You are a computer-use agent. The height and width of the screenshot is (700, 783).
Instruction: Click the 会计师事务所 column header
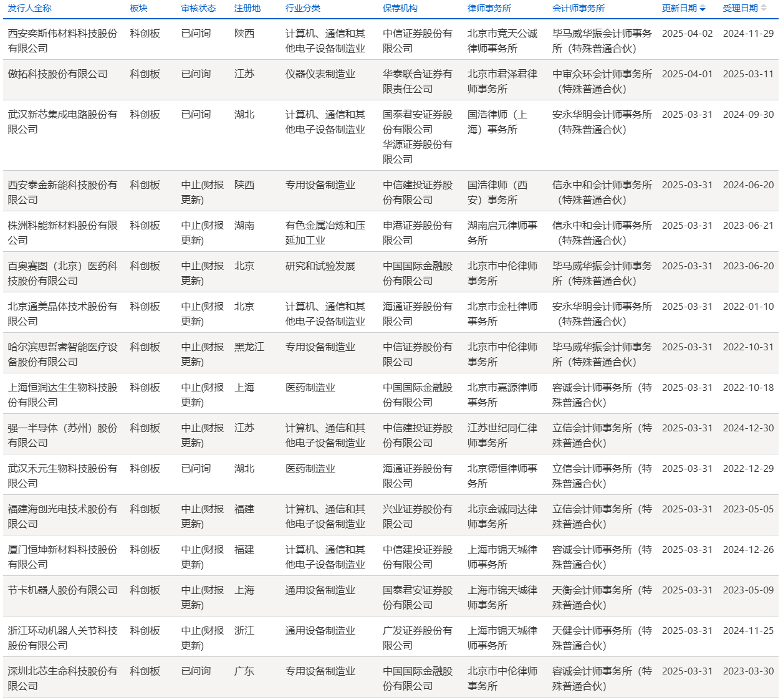point(578,9)
